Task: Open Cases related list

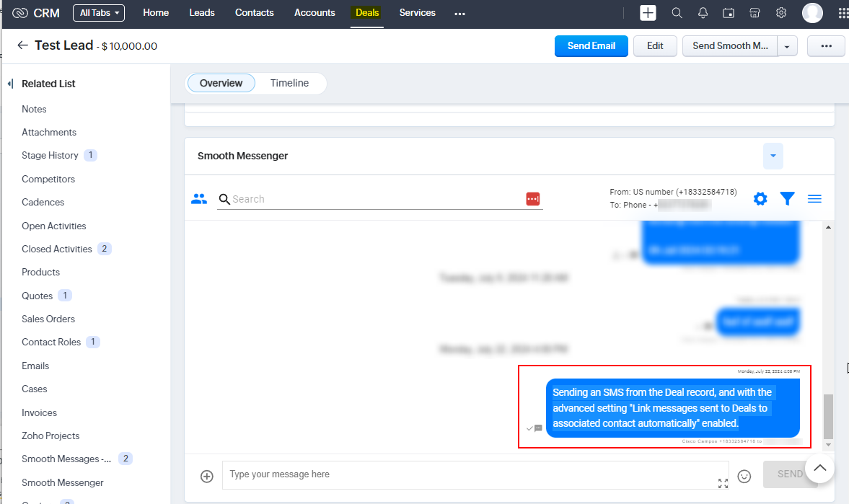Action: [x=34, y=389]
